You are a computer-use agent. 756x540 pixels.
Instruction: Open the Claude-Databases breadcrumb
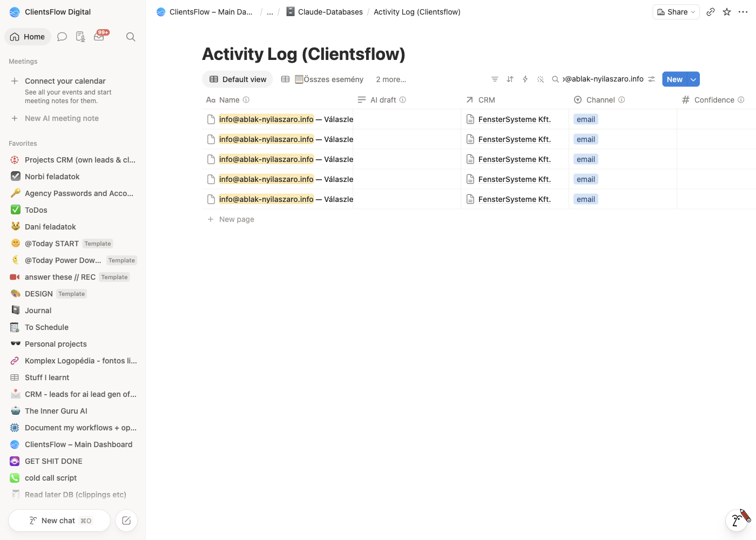[324, 12]
